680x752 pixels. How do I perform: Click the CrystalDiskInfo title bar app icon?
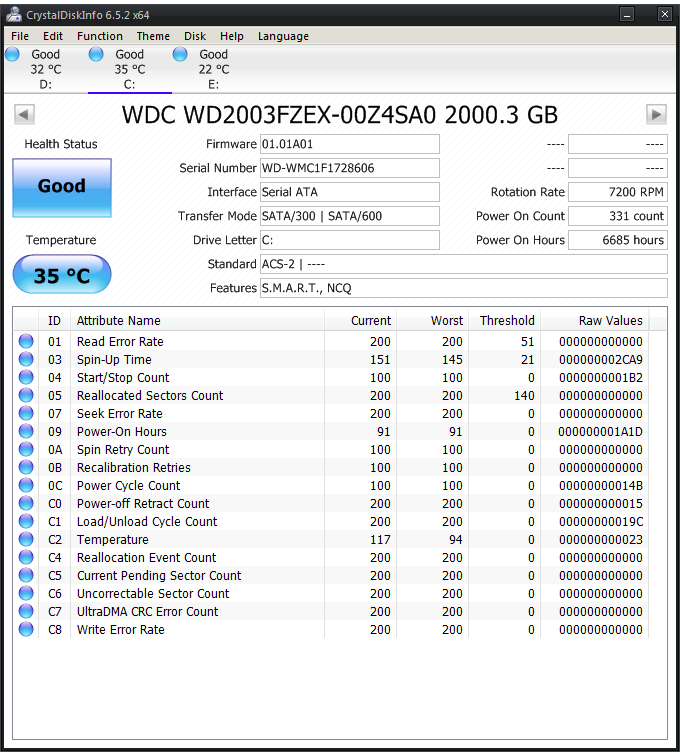pyautogui.click(x=14, y=14)
